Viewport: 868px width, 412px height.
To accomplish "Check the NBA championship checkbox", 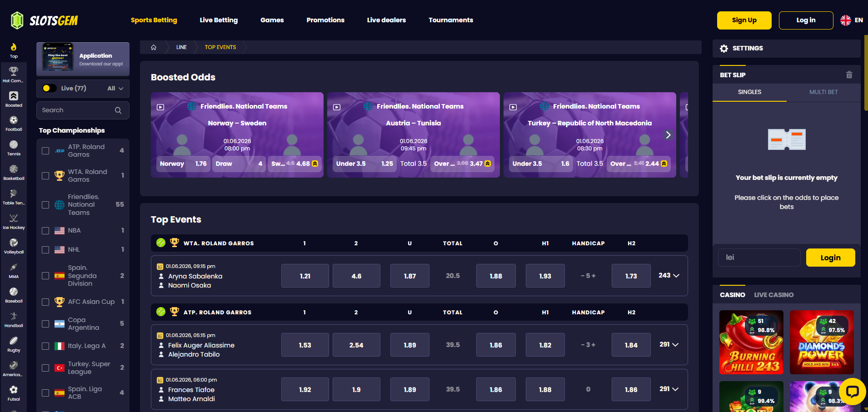I will 45,231.
